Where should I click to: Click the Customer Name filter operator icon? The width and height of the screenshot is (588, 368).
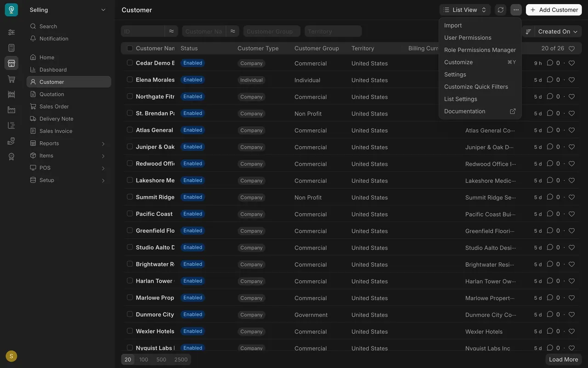point(233,31)
